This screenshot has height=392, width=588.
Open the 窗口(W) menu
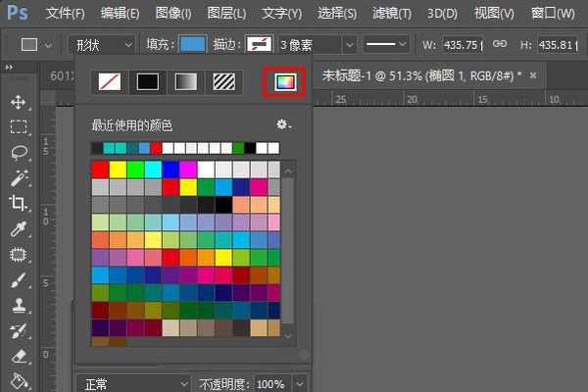point(553,14)
